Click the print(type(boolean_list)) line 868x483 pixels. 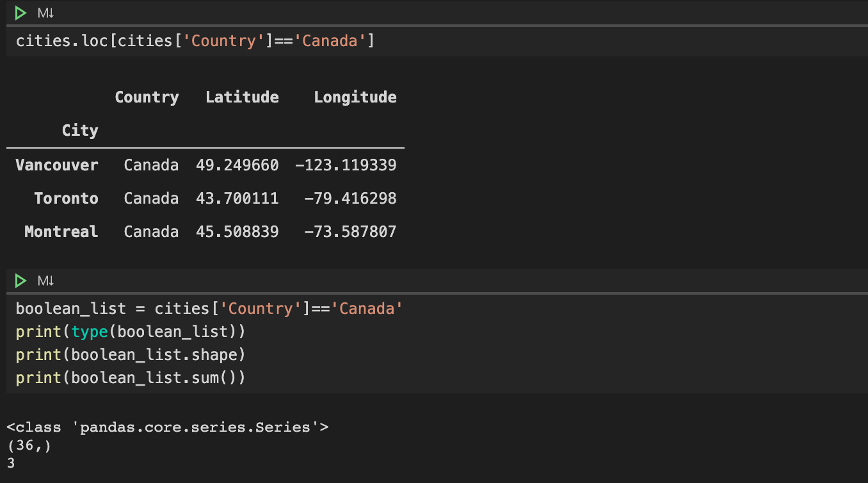point(131,332)
